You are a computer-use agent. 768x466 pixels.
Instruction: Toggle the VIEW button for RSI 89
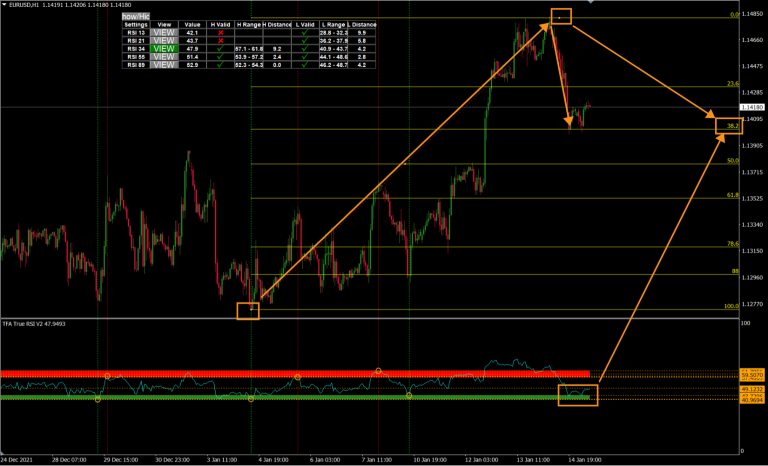coord(166,64)
